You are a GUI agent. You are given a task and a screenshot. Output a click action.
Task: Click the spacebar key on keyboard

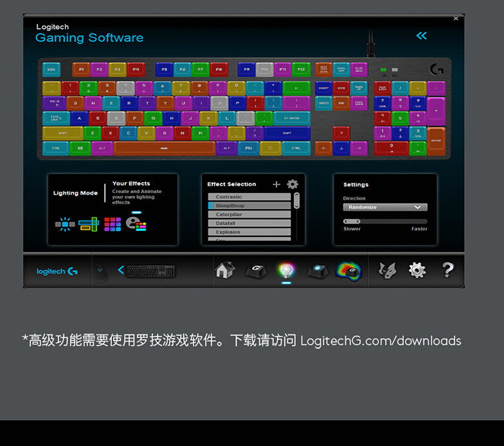click(165, 148)
